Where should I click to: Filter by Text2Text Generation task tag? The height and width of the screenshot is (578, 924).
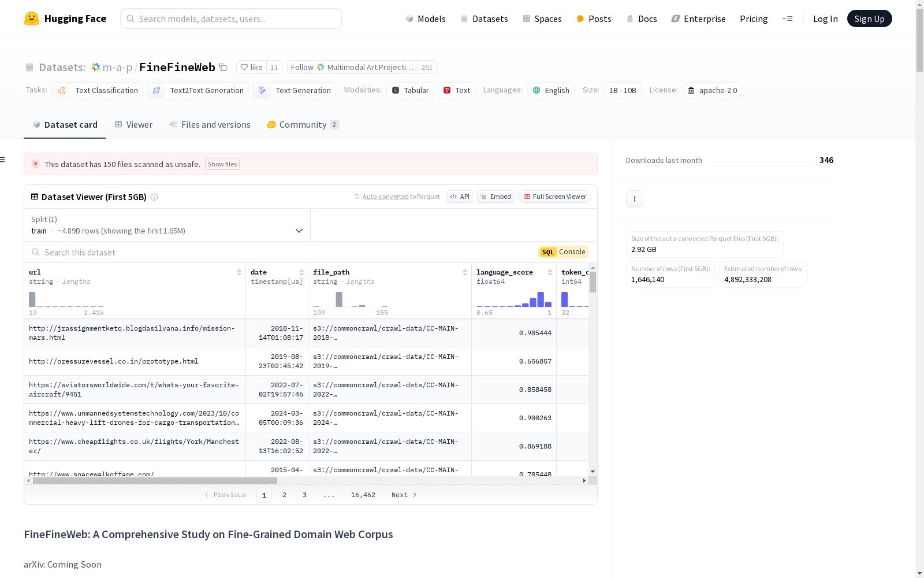198,90
